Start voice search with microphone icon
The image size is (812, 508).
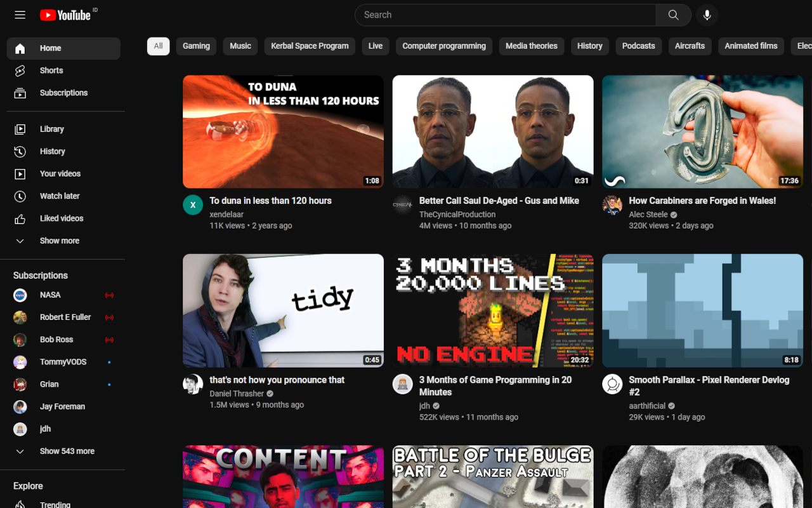pos(707,15)
